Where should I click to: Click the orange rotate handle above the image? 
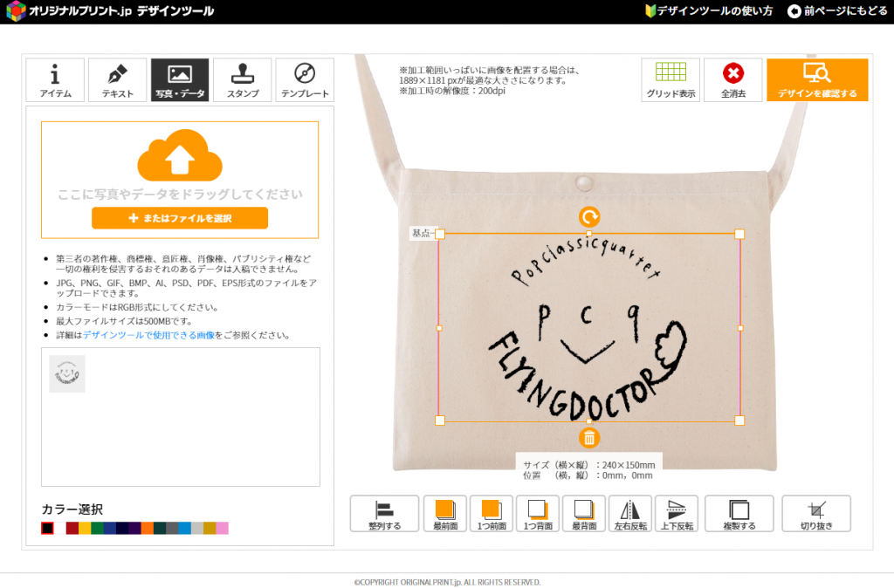589,216
